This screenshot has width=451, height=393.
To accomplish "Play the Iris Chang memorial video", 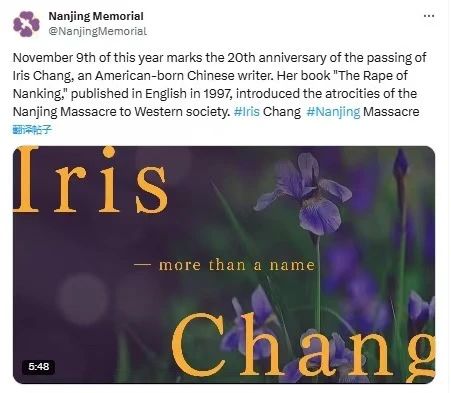I will click(224, 265).
